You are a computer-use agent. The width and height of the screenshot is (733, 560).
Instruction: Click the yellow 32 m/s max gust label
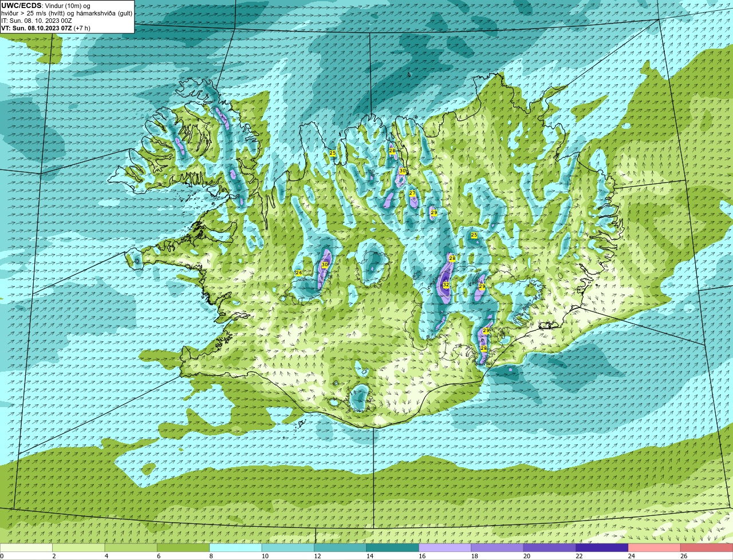pyautogui.click(x=446, y=285)
